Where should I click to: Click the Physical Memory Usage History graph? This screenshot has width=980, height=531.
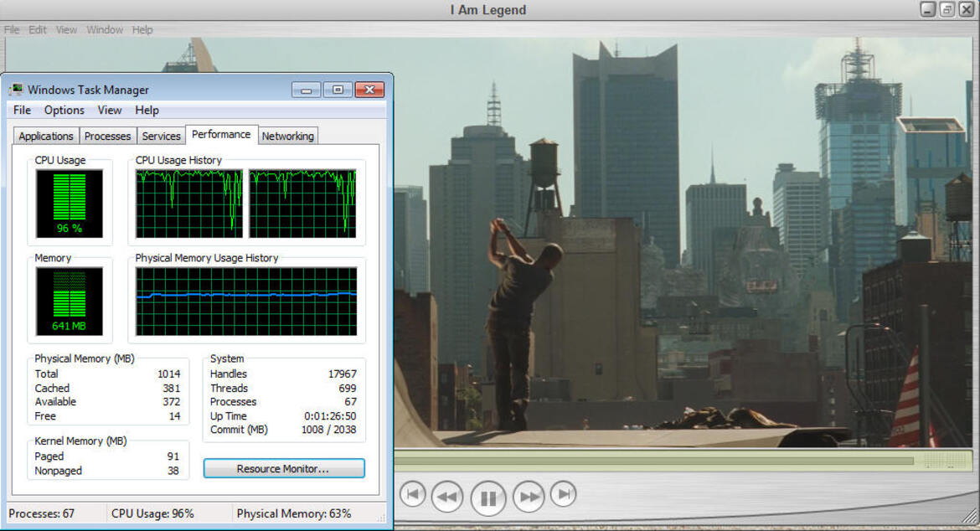[246, 302]
